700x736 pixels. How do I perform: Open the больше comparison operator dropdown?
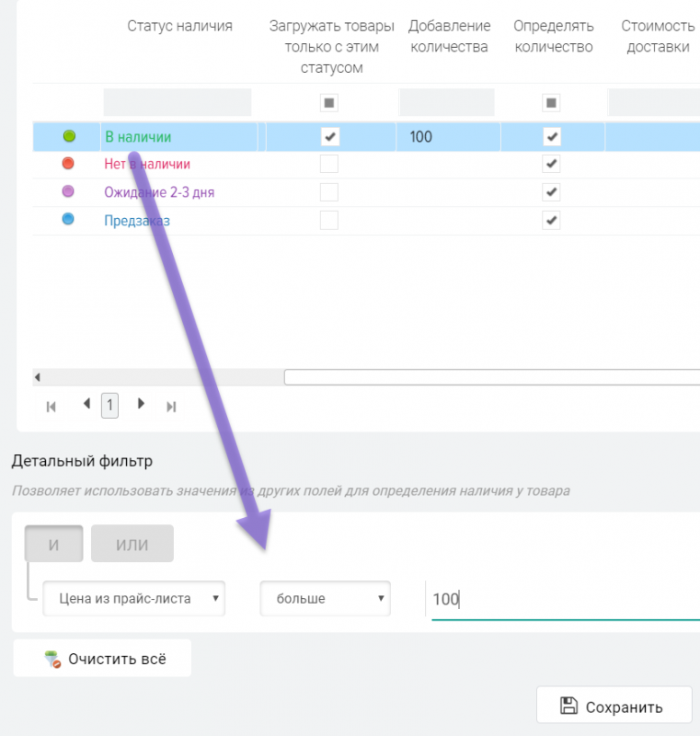tap(325, 598)
